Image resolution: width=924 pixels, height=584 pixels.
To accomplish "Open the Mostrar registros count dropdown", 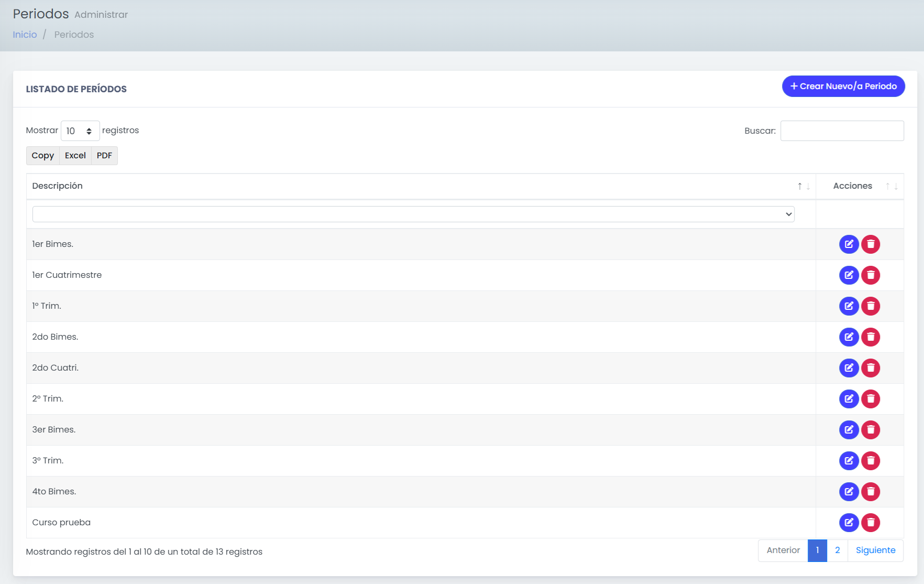I will point(80,131).
